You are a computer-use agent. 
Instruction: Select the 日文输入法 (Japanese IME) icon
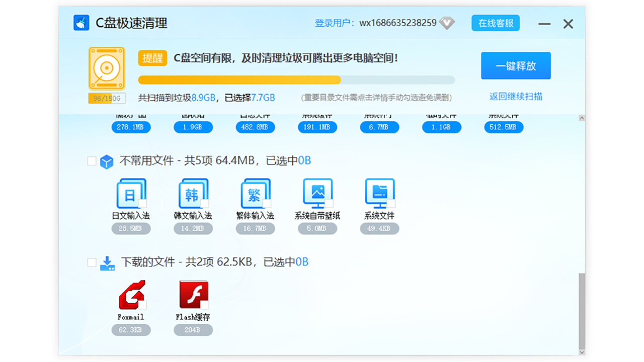coord(131,194)
